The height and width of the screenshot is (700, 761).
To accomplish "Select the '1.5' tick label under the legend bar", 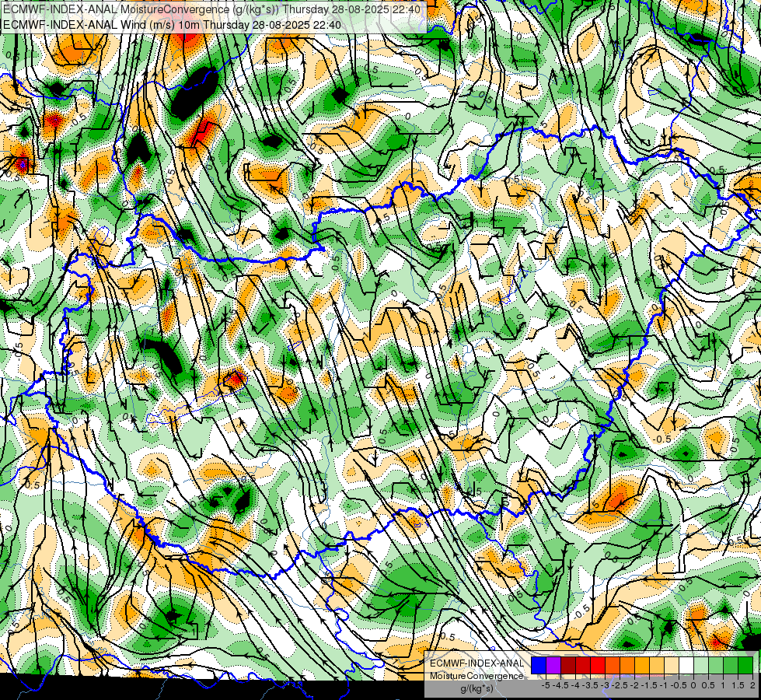I will point(738,685).
